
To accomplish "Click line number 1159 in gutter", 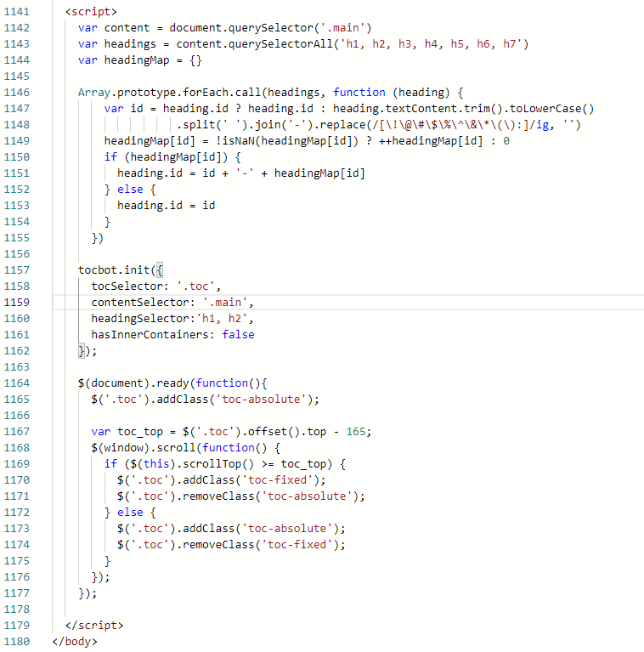I will click(x=17, y=303).
